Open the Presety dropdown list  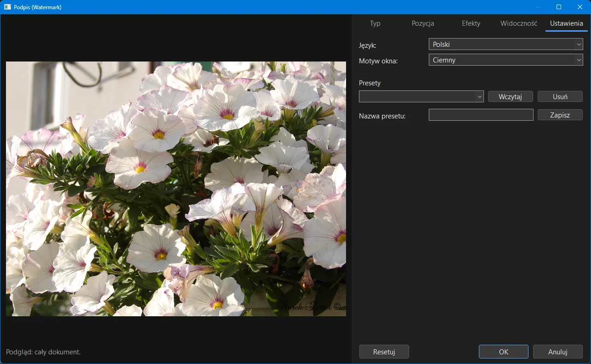point(421,96)
